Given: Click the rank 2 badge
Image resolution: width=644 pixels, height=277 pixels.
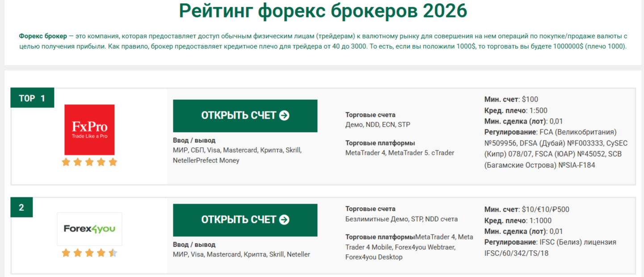Looking at the screenshot, I should coord(21,208).
